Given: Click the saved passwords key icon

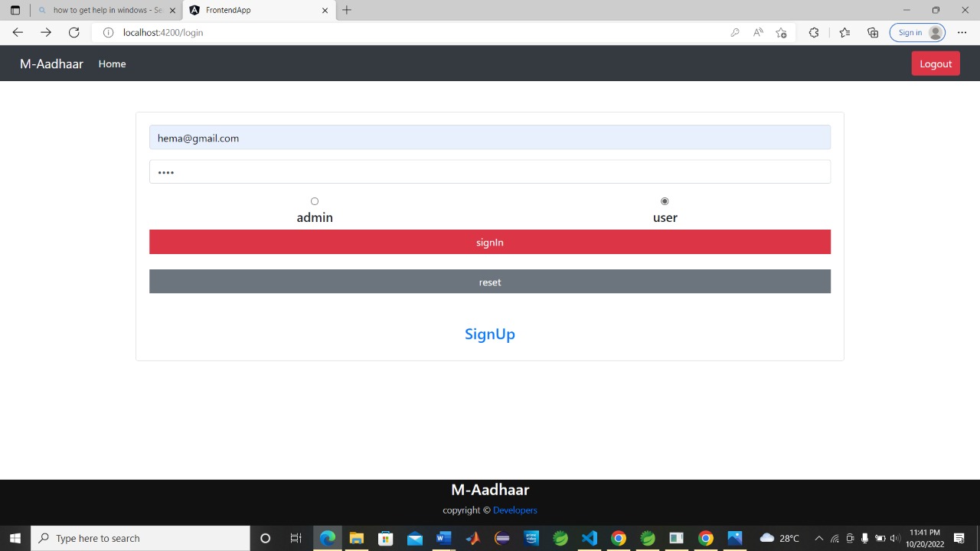Looking at the screenshot, I should coord(735,32).
